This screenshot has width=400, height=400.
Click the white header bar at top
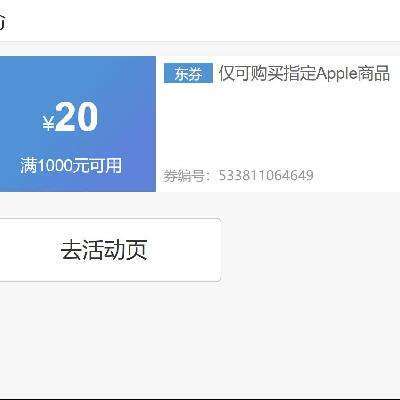click(200, 21)
